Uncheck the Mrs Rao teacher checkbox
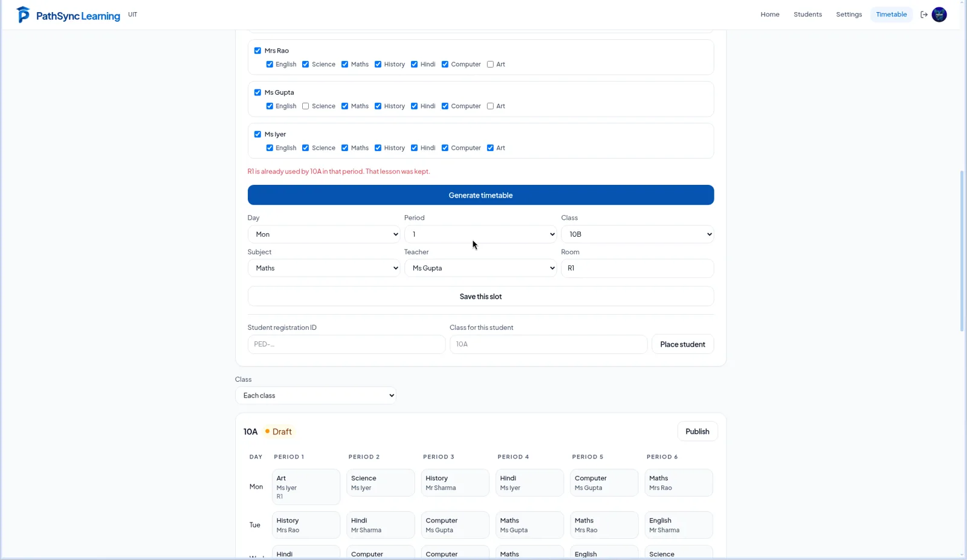This screenshot has width=967, height=560. click(x=257, y=51)
